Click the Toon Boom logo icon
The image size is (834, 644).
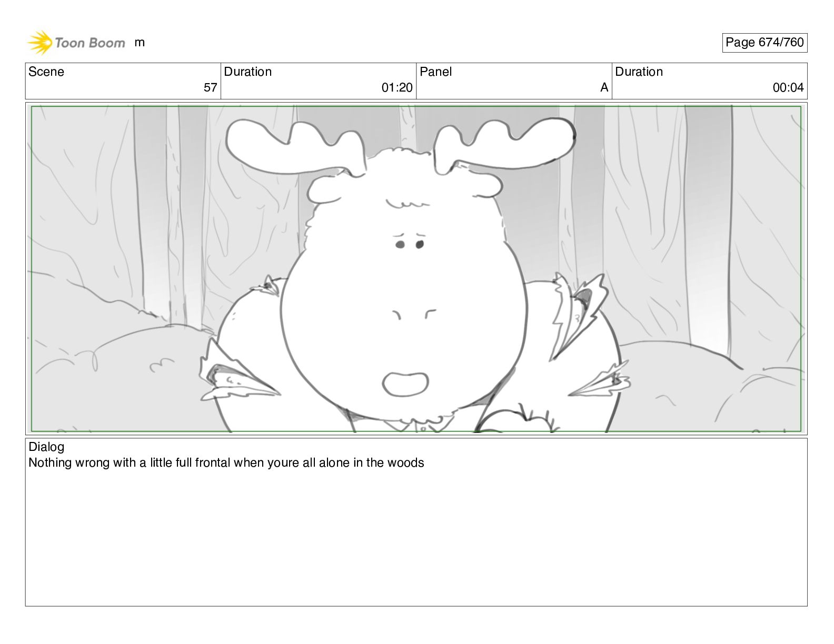coord(39,43)
